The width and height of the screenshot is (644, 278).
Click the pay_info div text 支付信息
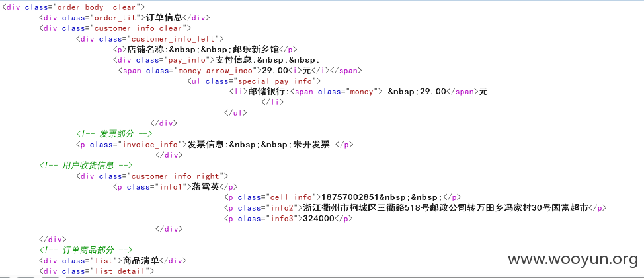click(233, 60)
